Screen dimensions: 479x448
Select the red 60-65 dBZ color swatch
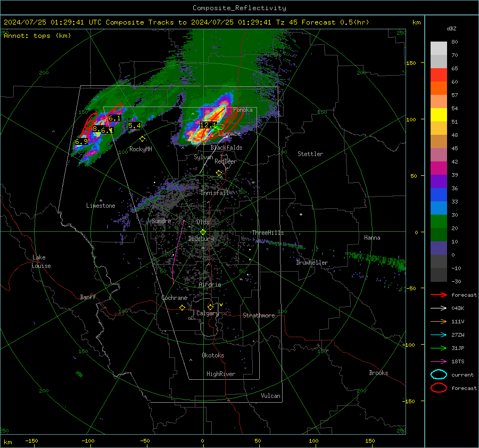(439, 75)
